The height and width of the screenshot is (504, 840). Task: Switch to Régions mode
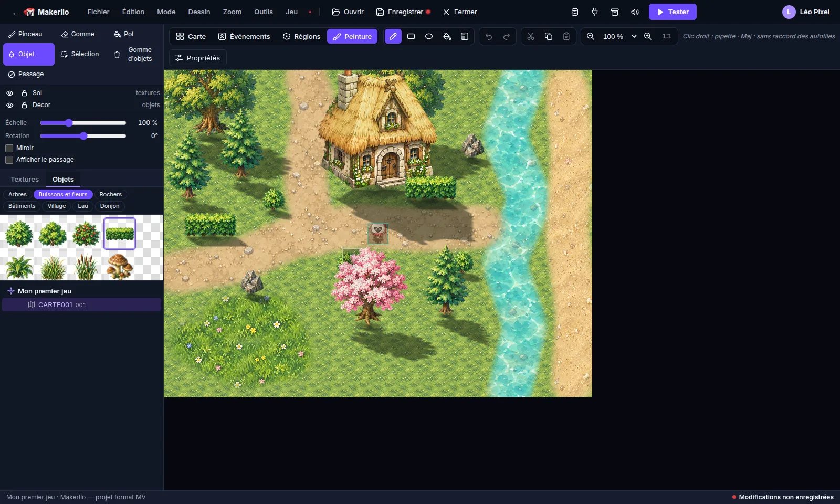(x=301, y=36)
